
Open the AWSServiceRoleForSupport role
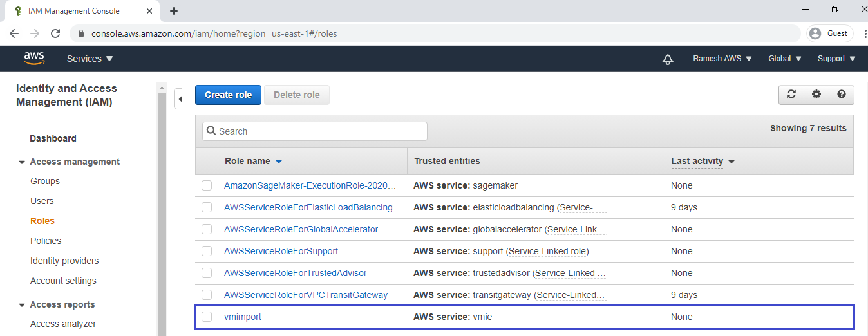[x=281, y=251]
